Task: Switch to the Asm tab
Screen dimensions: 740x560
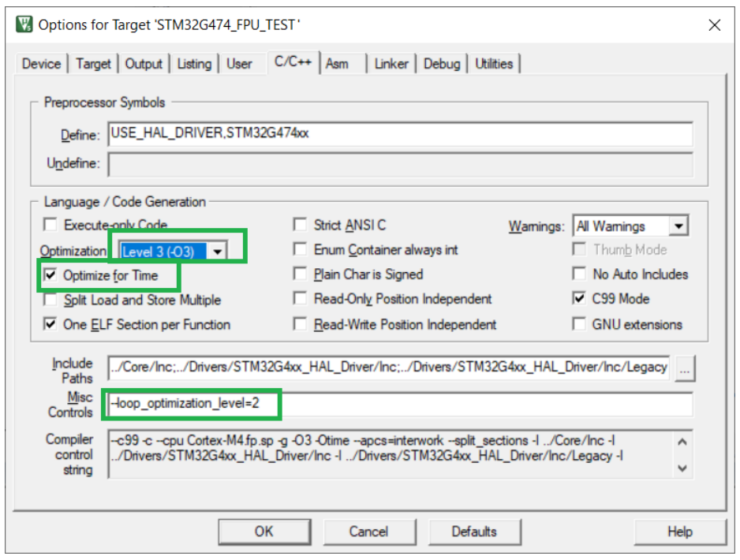Action: pyautogui.click(x=337, y=64)
